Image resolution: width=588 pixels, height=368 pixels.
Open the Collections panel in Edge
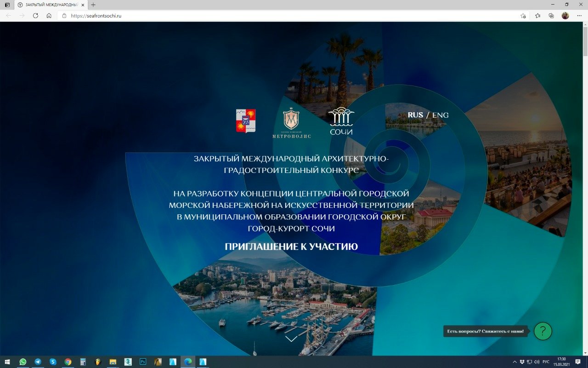coord(551,16)
